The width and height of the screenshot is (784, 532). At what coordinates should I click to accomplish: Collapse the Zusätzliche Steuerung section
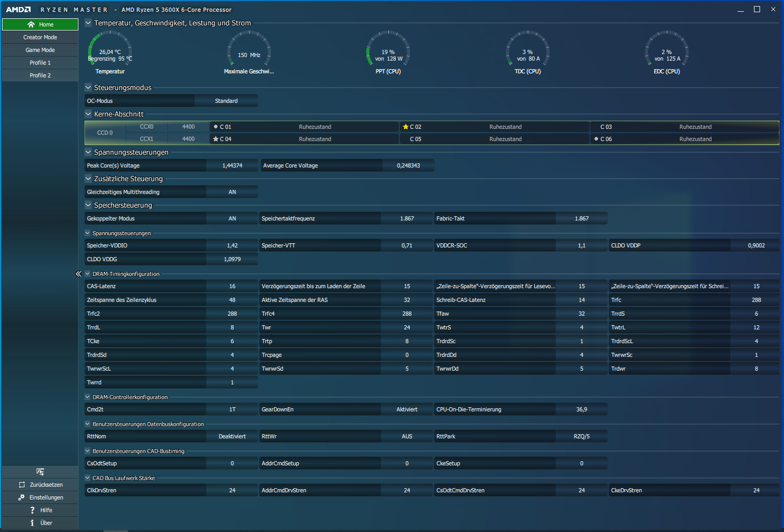(x=88, y=179)
